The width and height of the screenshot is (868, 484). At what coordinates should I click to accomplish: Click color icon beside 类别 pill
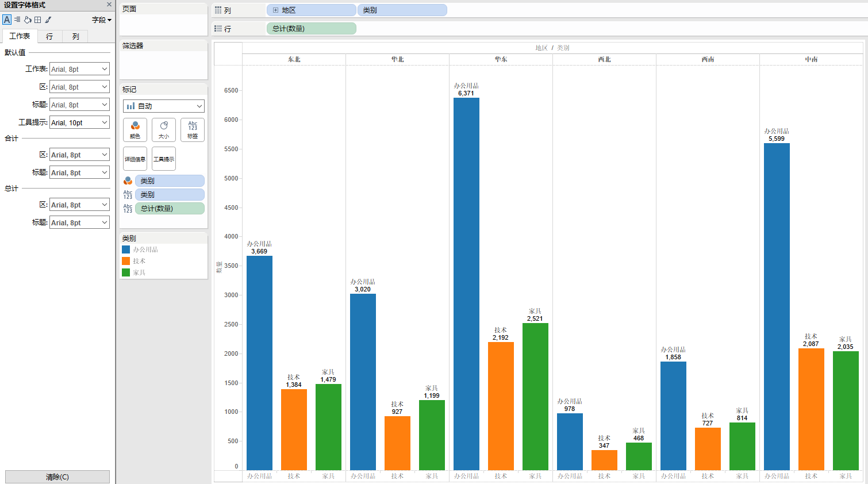coord(128,180)
